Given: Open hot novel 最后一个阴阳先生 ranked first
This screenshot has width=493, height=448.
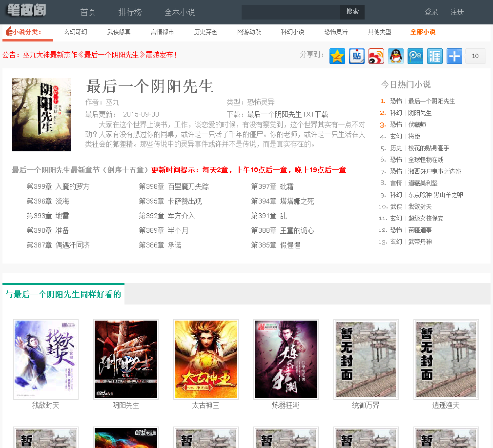Looking at the screenshot, I should pos(431,101).
